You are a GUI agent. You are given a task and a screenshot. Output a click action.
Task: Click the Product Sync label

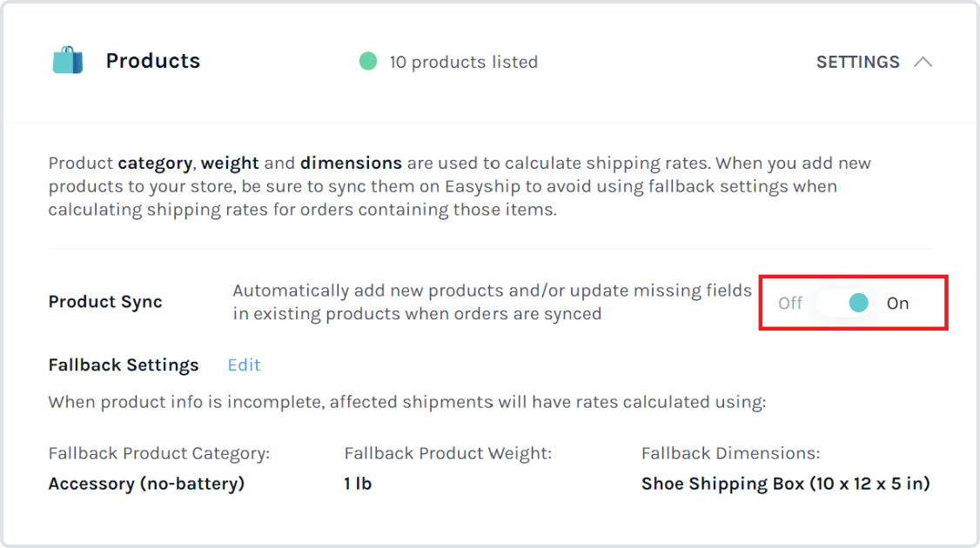[x=105, y=302]
